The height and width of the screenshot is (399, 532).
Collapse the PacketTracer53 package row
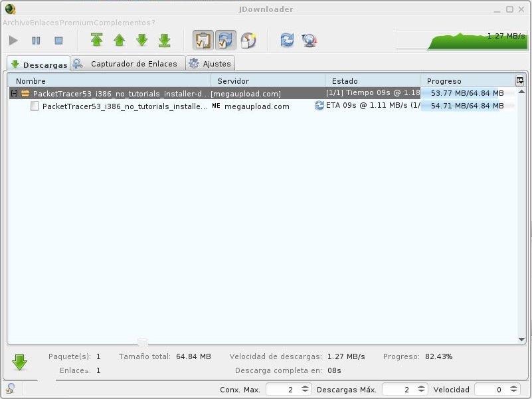14,93
